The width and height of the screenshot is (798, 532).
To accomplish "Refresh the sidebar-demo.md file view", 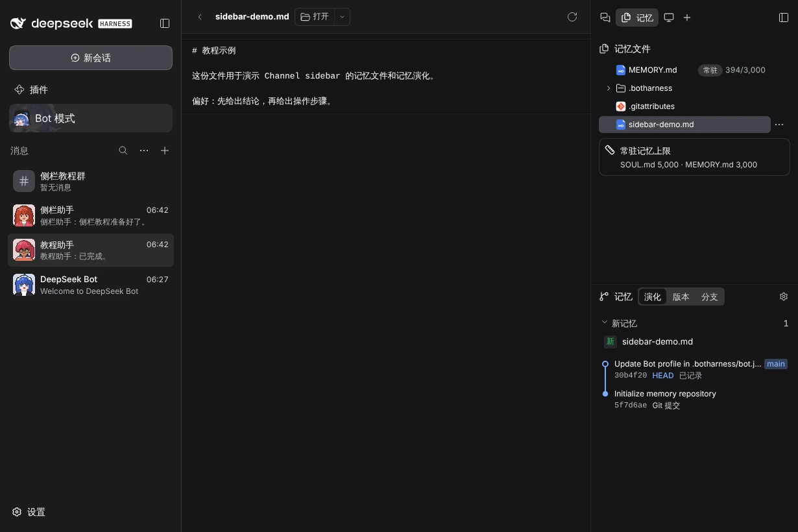I will click(572, 17).
